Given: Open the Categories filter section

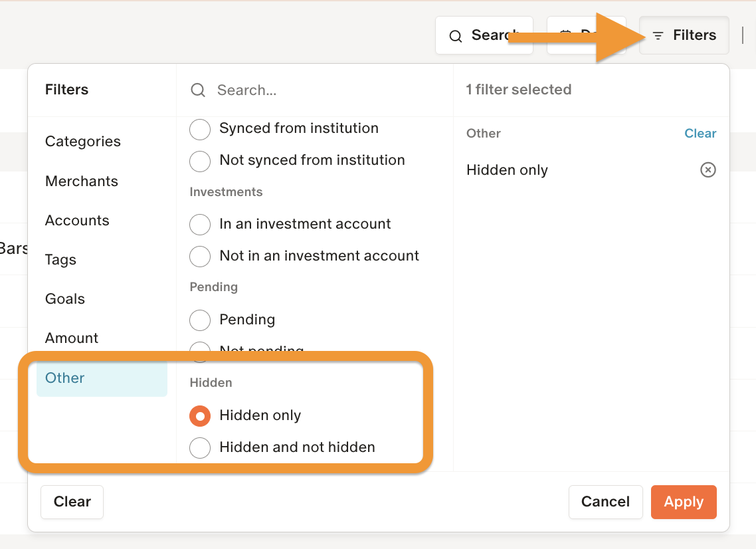Looking at the screenshot, I should [x=83, y=142].
